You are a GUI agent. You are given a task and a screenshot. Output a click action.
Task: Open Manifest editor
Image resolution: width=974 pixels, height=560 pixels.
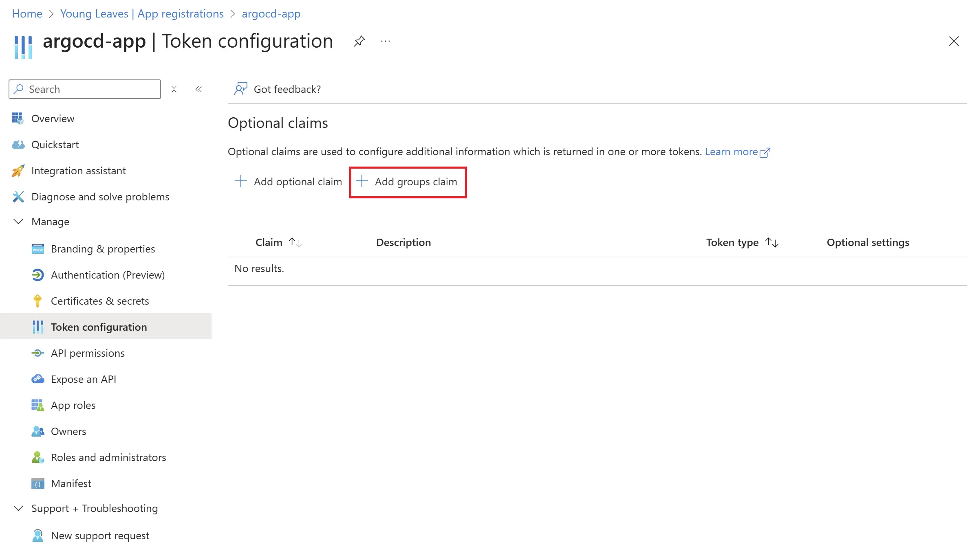pyautogui.click(x=71, y=483)
